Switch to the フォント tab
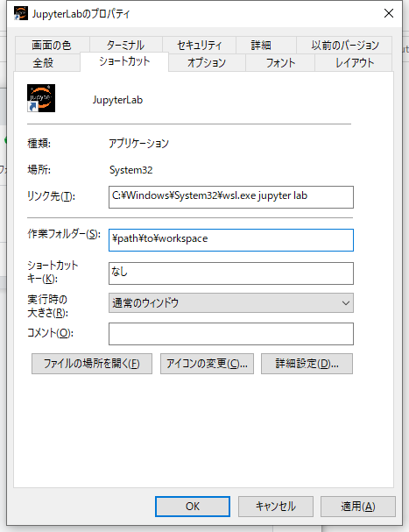 (280, 63)
